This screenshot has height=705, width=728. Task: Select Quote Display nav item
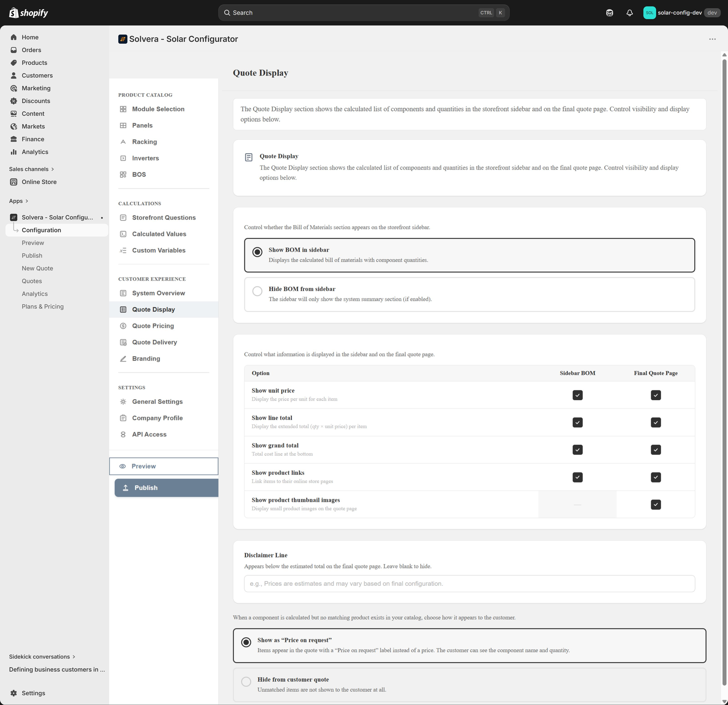pos(164,310)
